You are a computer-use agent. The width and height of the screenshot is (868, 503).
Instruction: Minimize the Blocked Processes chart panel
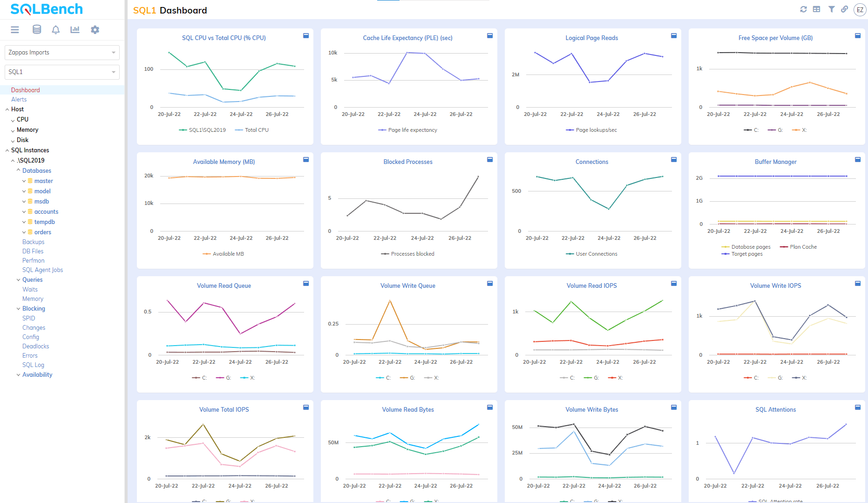click(x=489, y=160)
